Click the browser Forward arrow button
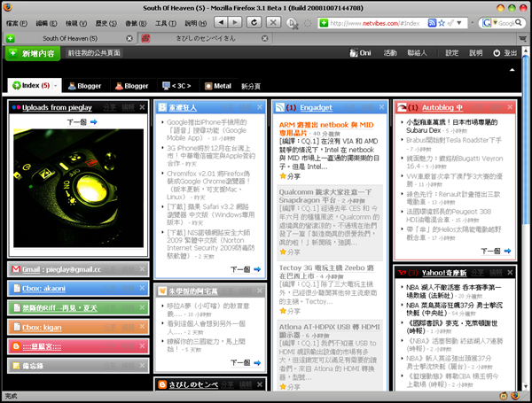Screen dimensions: 532x403 click(x=234, y=23)
